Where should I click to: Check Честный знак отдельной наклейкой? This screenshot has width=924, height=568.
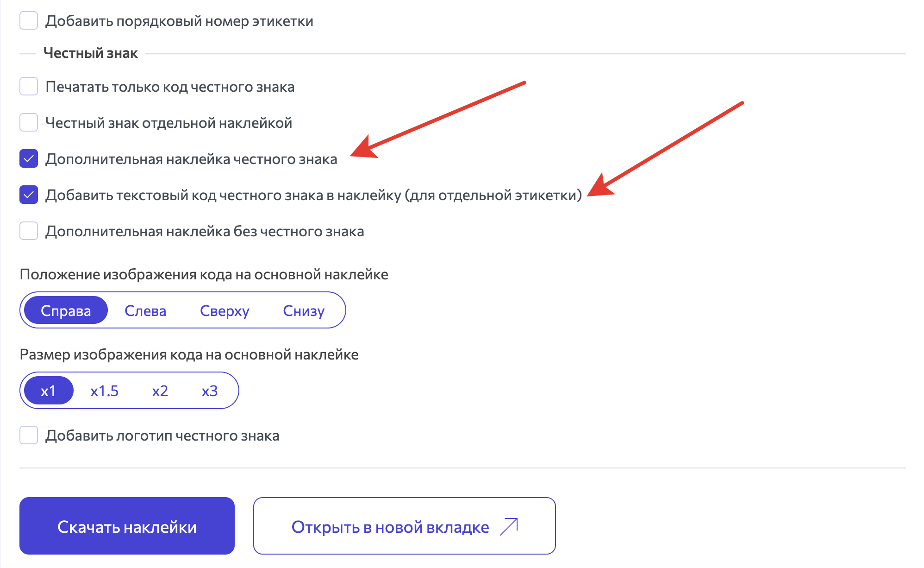[x=29, y=122]
